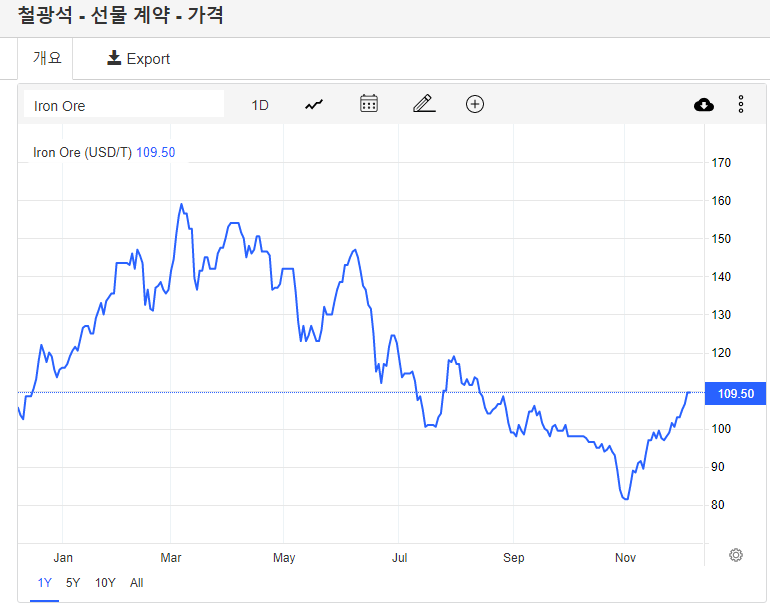Viewport: 770px width, 610px height.
Task: Open the three-dot more options menu
Action: point(741,105)
